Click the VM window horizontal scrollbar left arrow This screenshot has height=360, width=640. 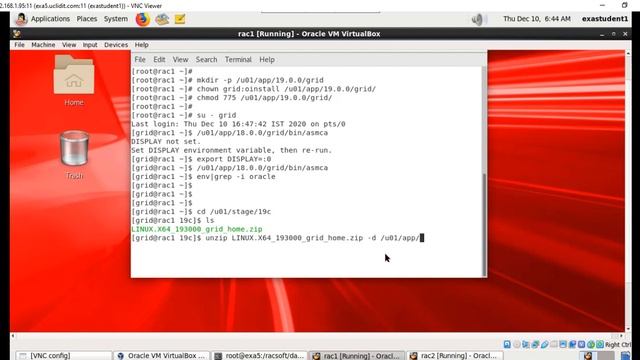(x=13, y=336)
